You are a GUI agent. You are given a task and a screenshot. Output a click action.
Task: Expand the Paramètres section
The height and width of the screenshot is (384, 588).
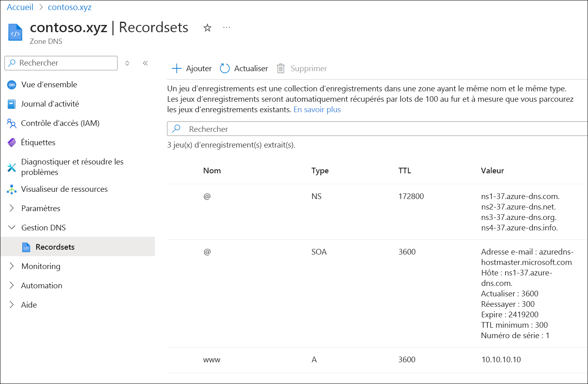(x=12, y=208)
